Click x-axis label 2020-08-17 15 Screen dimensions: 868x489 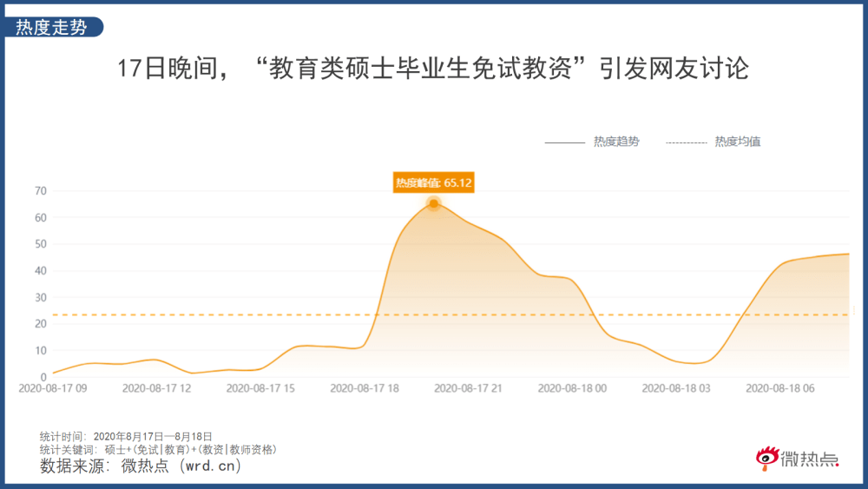coord(260,388)
